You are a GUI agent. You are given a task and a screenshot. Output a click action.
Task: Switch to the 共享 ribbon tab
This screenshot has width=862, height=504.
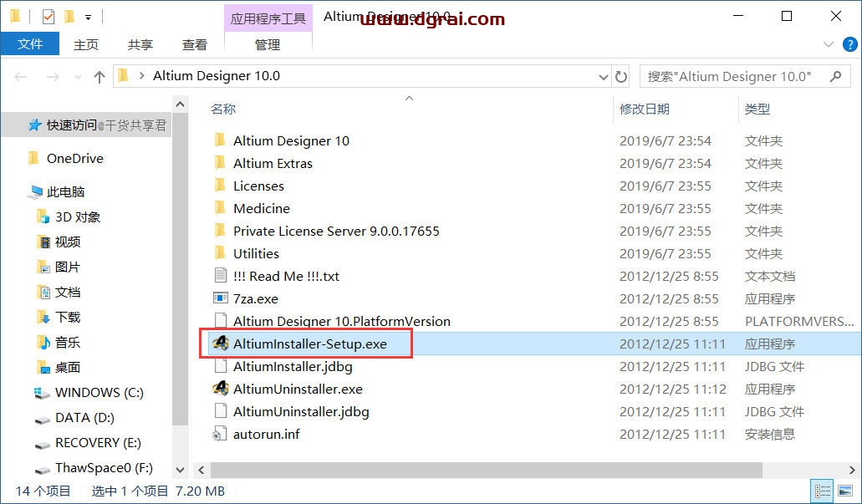(x=140, y=44)
